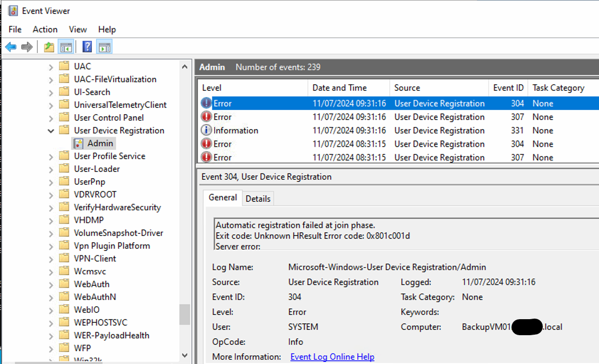Sort by the Task Category column header

(x=563, y=88)
